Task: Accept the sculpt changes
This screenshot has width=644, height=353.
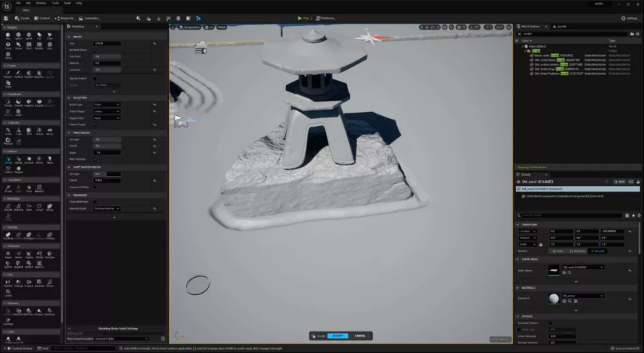Action: click(338, 336)
